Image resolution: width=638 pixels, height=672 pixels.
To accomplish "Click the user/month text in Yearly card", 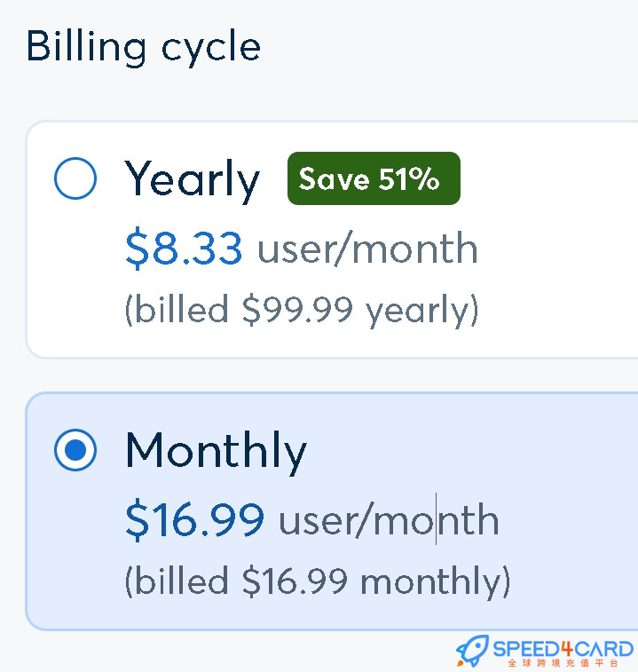I will [x=367, y=249].
